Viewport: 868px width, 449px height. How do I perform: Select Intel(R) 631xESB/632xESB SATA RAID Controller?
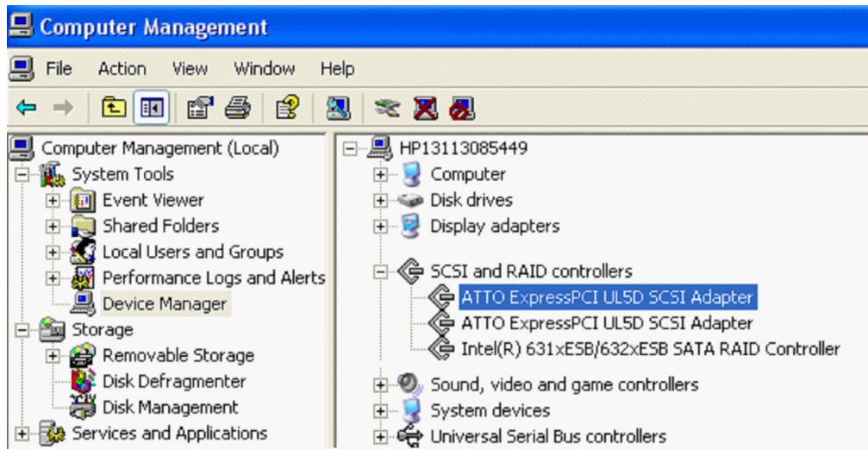651,349
